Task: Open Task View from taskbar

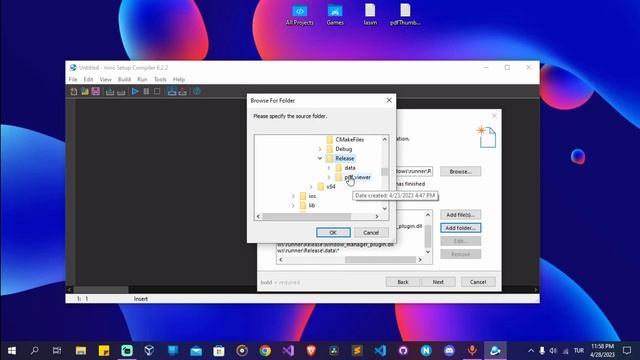Action: (57, 351)
